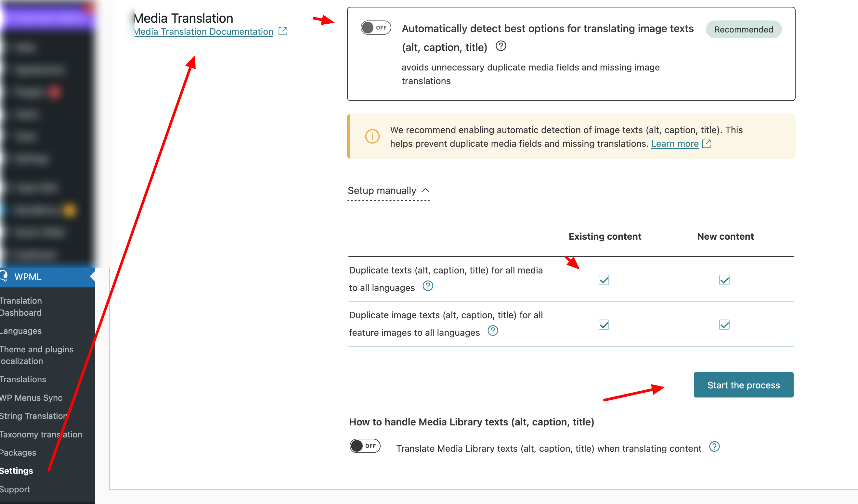Image resolution: width=858 pixels, height=504 pixels.
Task: Open Media Translation Documentation link
Action: click(x=203, y=31)
